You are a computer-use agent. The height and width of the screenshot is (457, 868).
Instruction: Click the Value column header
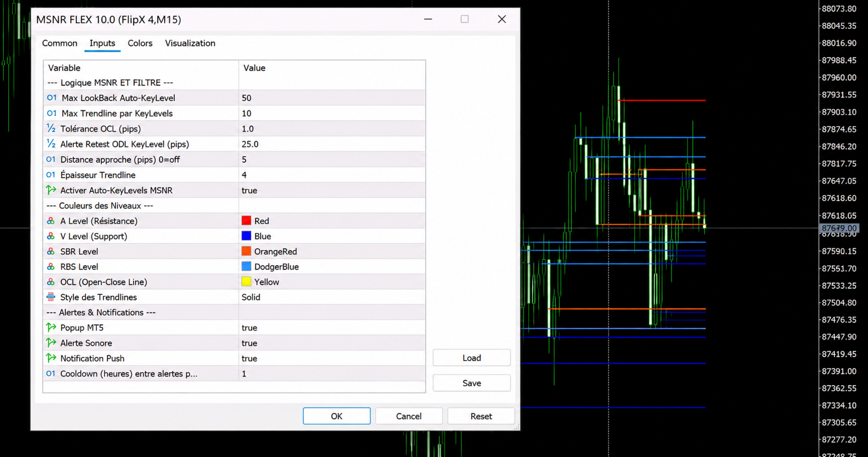[332, 68]
